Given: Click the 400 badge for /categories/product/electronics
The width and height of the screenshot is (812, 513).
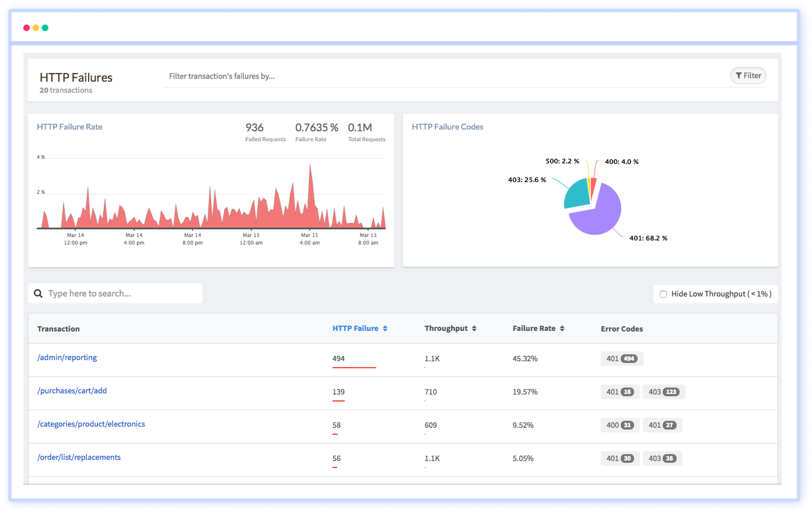Looking at the screenshot, I should click(620, 425).
